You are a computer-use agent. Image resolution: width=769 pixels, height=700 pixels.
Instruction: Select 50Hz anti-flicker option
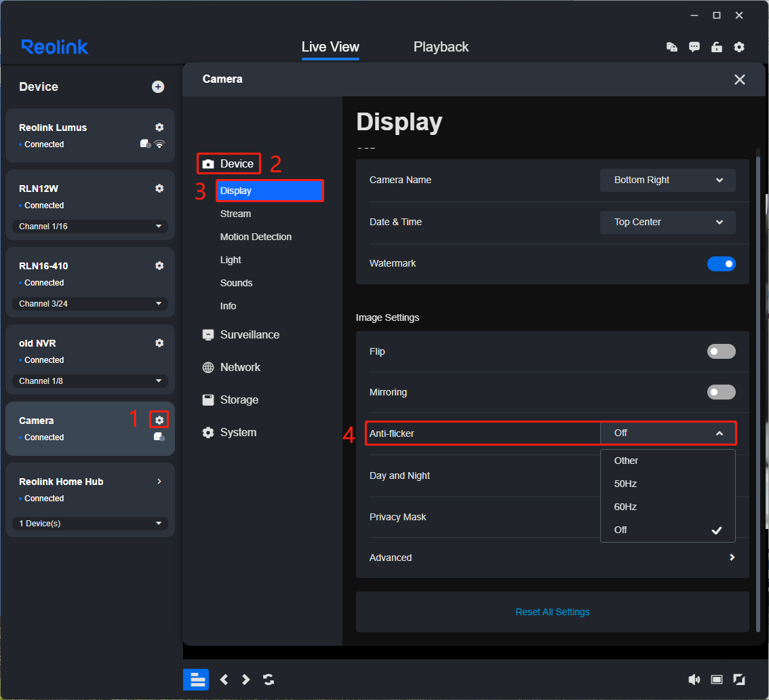pyautogui.click(x=625, y=484)
